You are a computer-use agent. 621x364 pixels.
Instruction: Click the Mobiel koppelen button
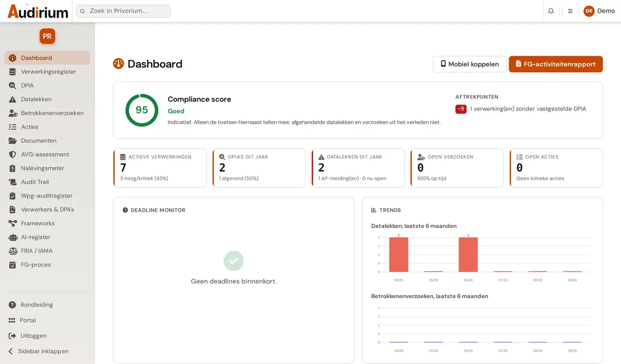click(x=470, y=64)
